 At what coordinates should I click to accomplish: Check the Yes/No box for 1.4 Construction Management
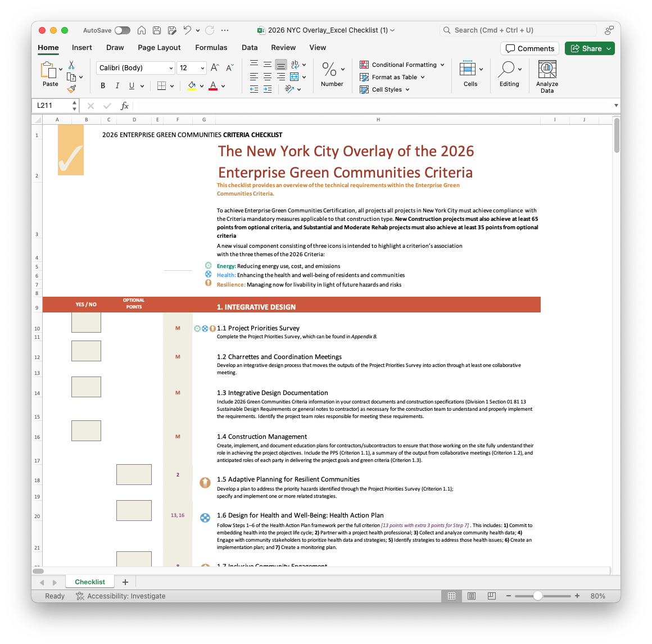click(x=86, y=430)
